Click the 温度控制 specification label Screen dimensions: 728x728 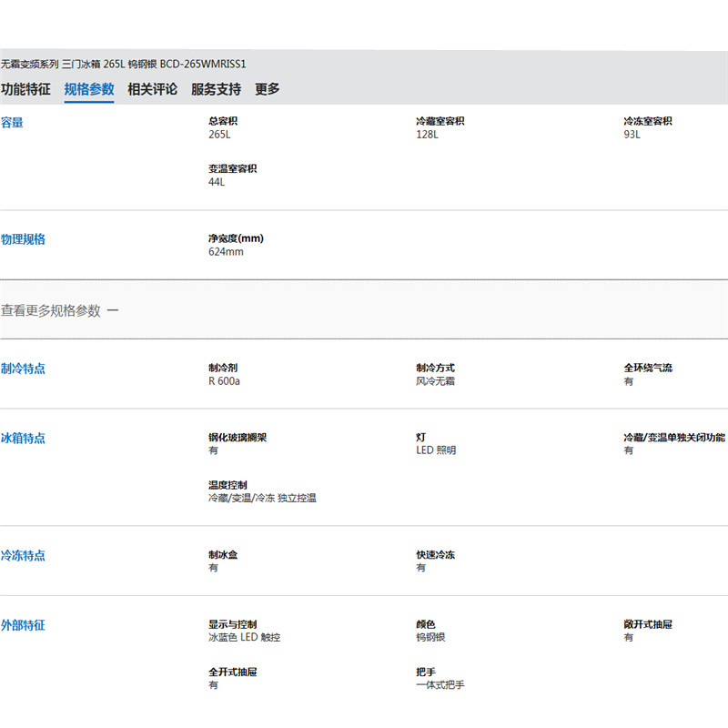coord(227,485)
